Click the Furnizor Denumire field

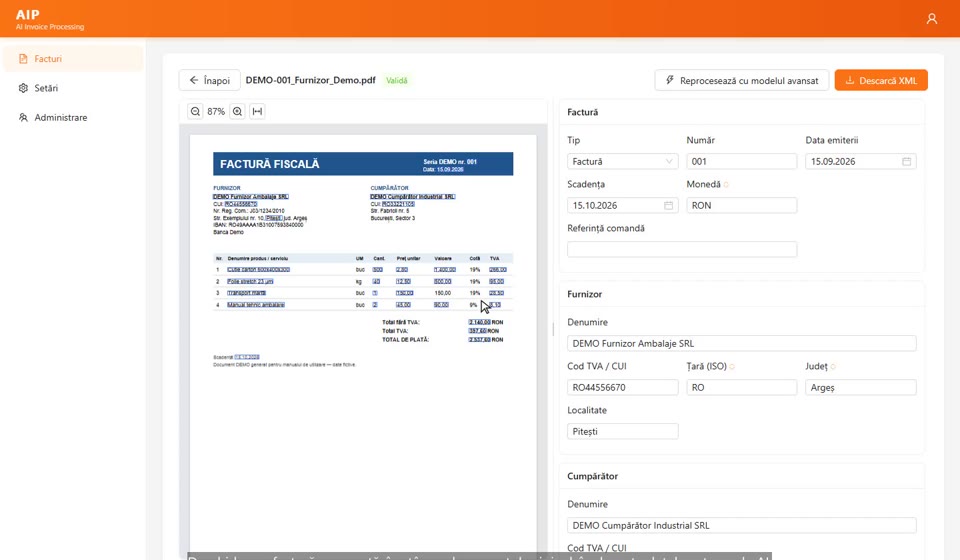pos(741,343)
